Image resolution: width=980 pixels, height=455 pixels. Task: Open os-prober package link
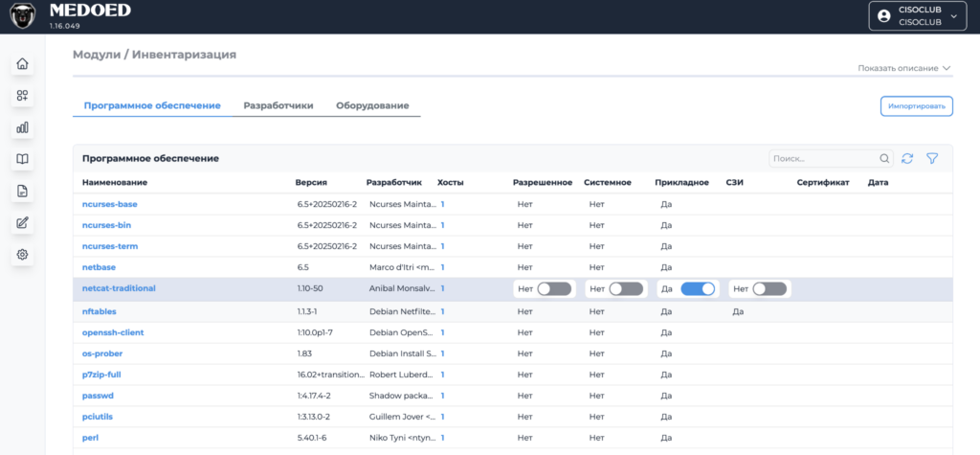click(x=102, y=353)
